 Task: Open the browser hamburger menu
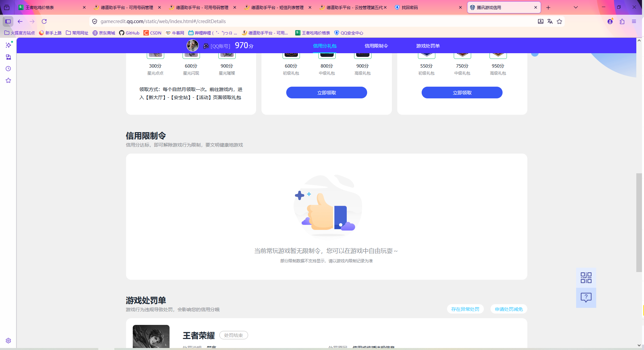pyautogui.click(x=634, y=21)
